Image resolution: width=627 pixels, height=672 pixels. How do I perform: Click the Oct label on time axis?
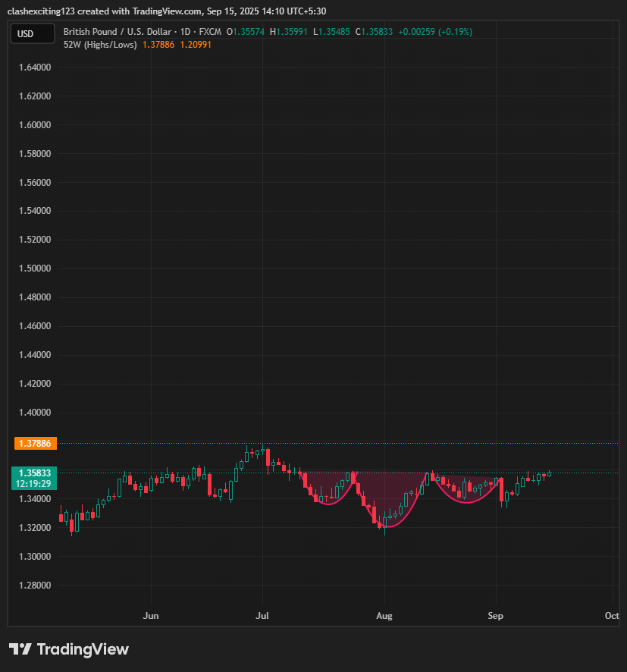point(612,615)
